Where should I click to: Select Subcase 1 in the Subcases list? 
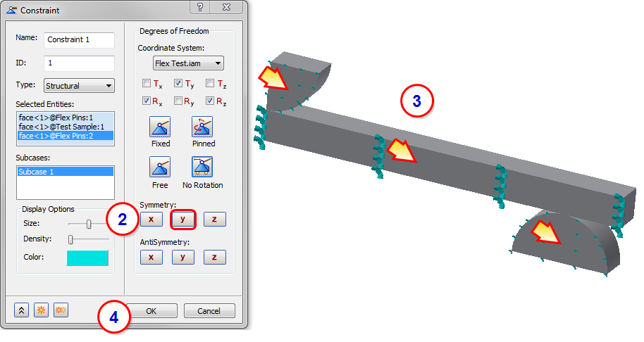66,172
